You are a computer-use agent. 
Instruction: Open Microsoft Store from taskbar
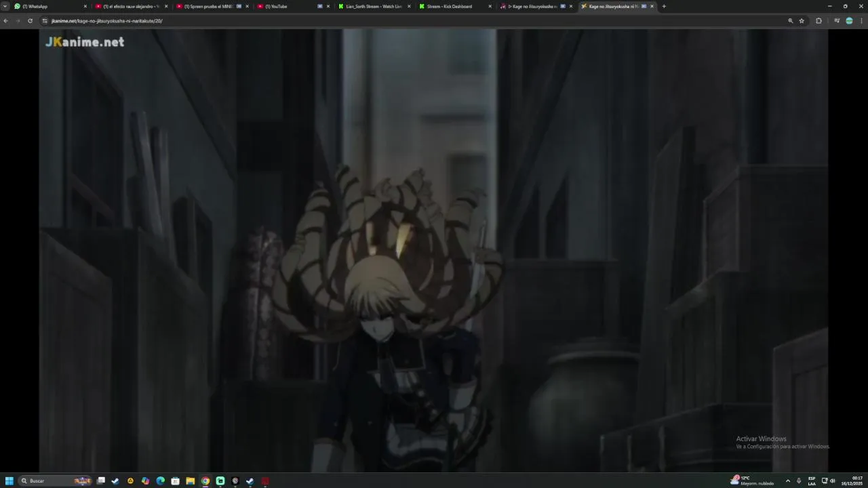click(175, 481)
